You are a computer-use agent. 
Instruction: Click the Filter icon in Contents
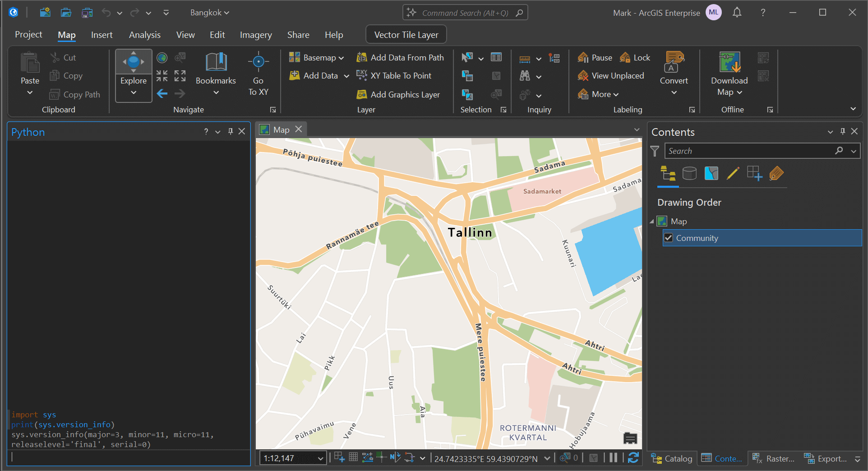coord(655,151)
